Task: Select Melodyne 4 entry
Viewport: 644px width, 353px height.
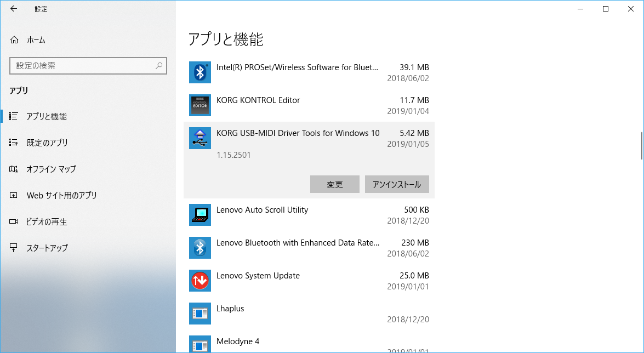Action: click(x=309, y=342)
